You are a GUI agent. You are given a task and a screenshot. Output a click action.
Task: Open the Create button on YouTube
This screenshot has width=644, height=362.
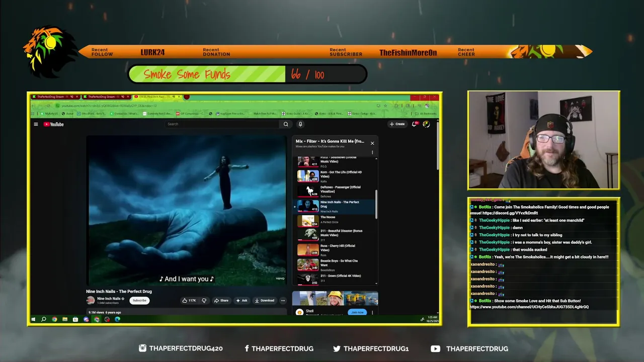[397, 124]
